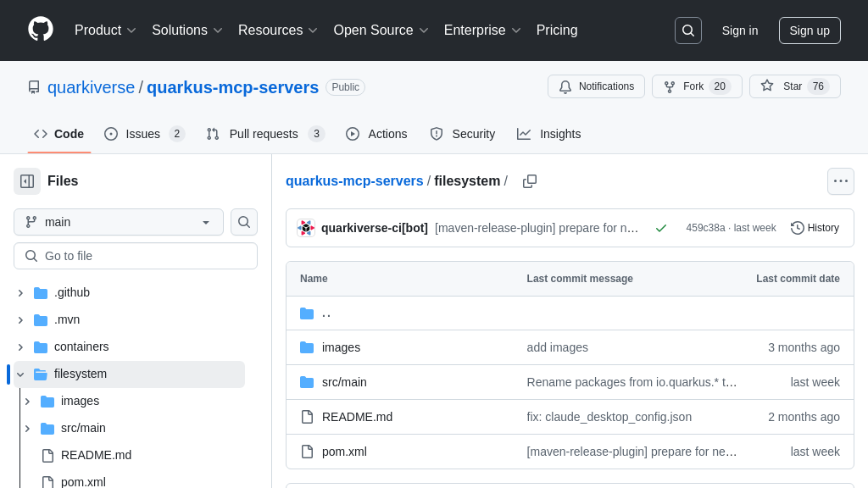The image size is (868, 488).
Task: Expand the Product menu
Action: click(105, 30)
